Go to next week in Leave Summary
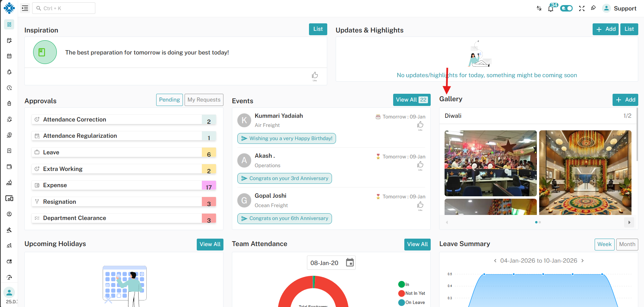 click(582, 261)
